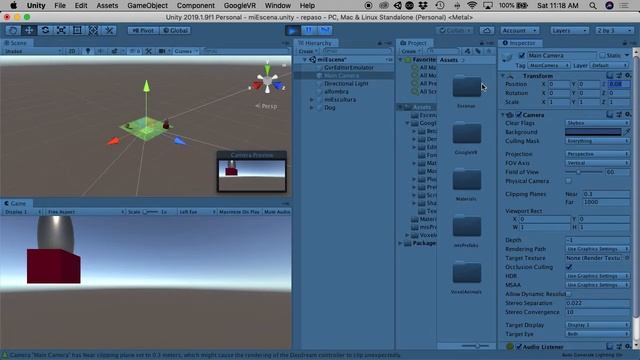Image resolution: width=640 pixels, height=360 pixels.
Task: Toggle Camera component enabled checkbox
Action: pyautogui.click(x=519, y=115)
